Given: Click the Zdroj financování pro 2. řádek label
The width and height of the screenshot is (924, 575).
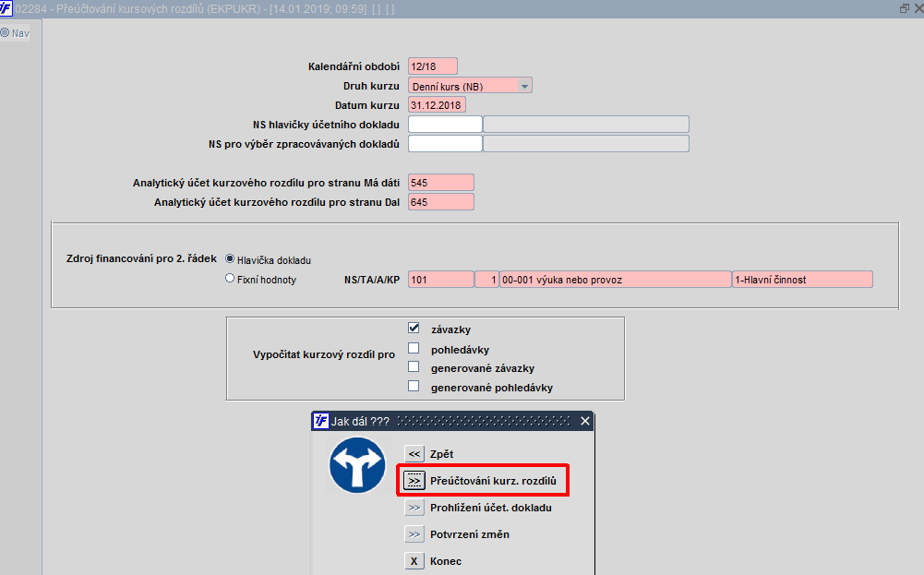Looking at the screenshot, I should coord(141,258).
